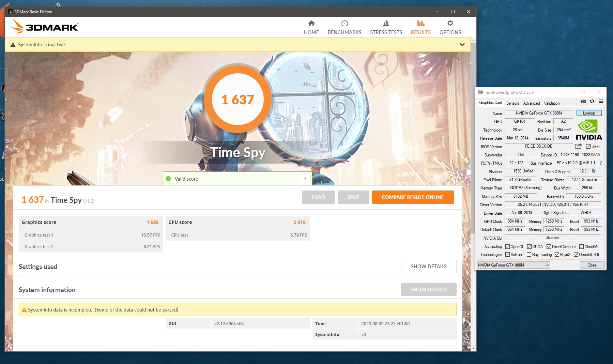Click the SystemInfo inactive warning triangle icon
The height and width of the screenshot is (364, 613).
[x=13, y=45]
